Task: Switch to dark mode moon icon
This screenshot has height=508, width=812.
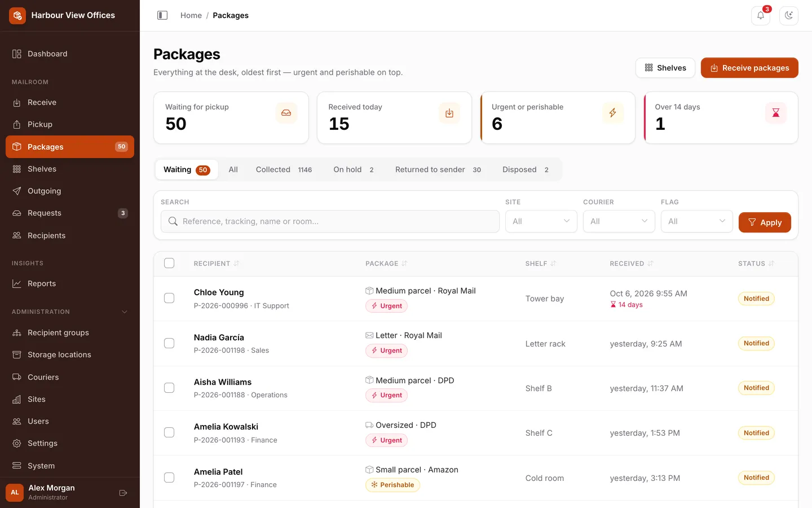Action: click(789, 15)
